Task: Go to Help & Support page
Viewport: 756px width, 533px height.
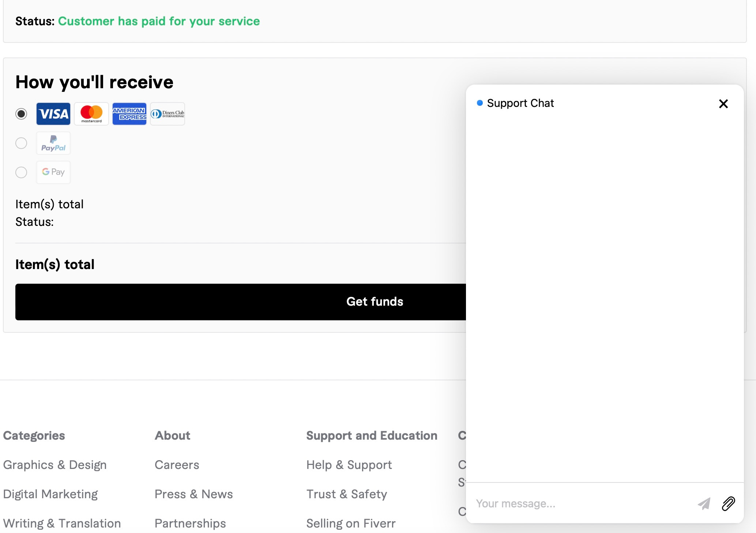Action: click(x=349, y=465)
